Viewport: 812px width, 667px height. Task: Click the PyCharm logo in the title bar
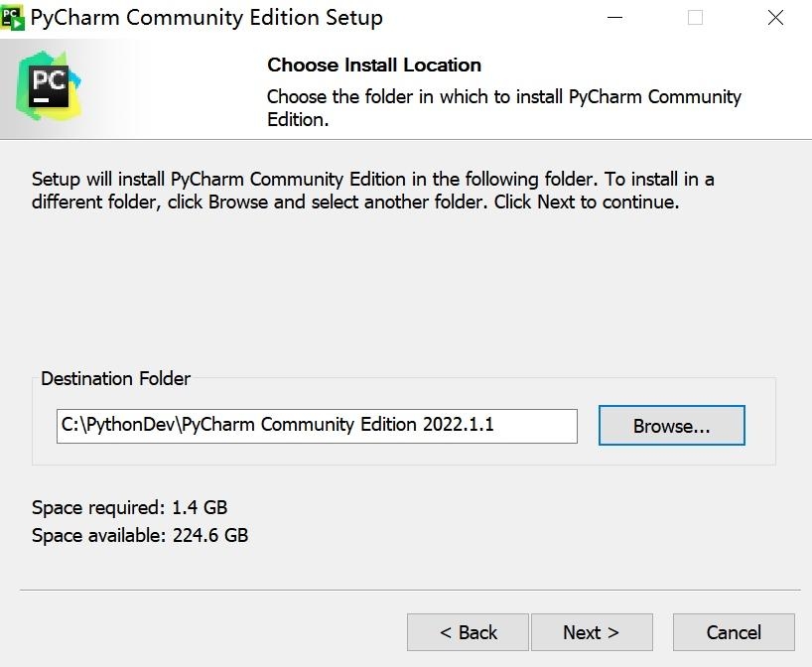click(x=15, y=16)
